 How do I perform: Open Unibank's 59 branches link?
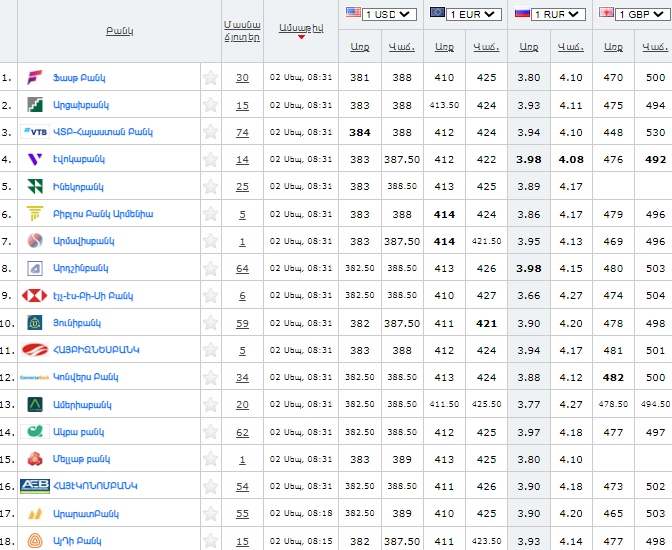click(242, 323)
